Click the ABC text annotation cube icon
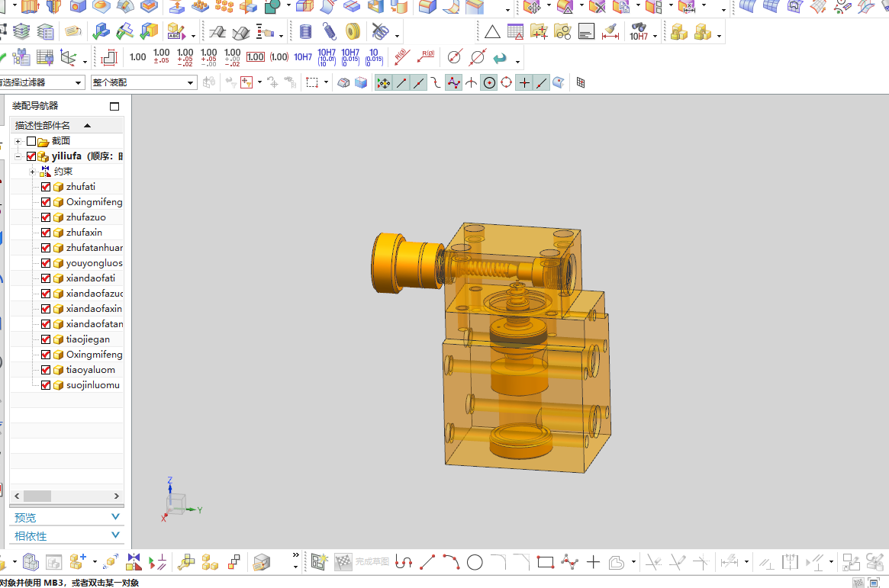 [x=176, y=32]
